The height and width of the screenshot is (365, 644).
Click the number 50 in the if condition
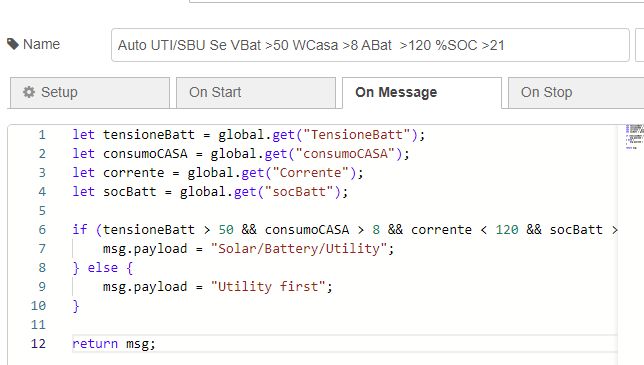[226, 230]
